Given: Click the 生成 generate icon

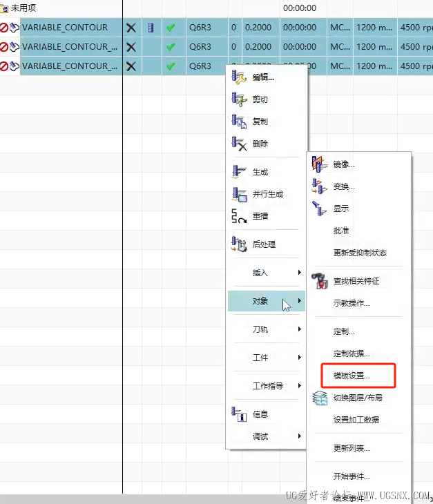Looking at the screenshot, I should point(239,172).
